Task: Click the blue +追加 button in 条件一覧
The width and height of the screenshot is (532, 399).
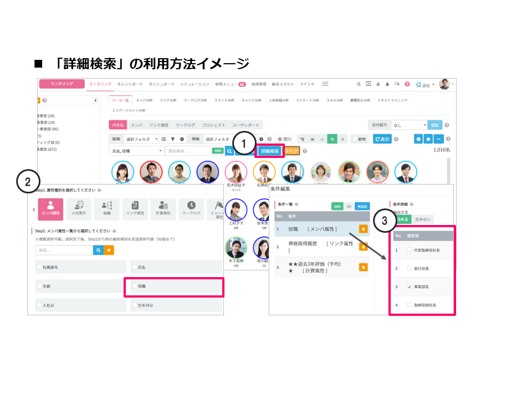Action: click(362, 206)
